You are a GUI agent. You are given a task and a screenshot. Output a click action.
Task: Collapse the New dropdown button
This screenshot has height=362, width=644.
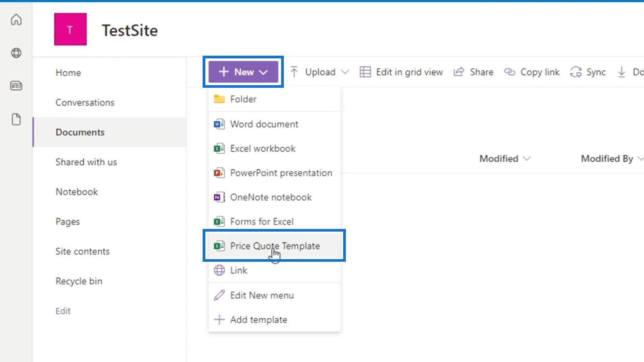click(x=243, y=72)
